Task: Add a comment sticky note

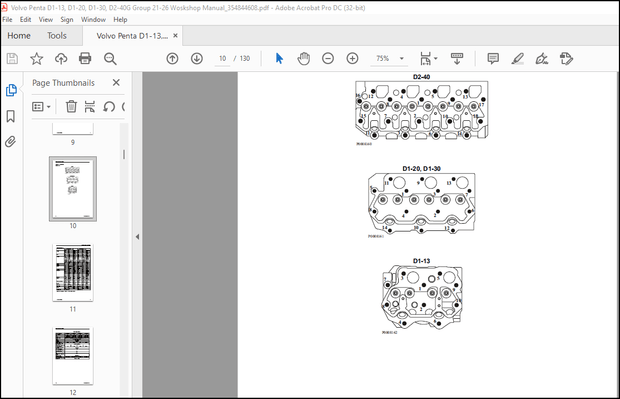Action: [x=493, y=59]
